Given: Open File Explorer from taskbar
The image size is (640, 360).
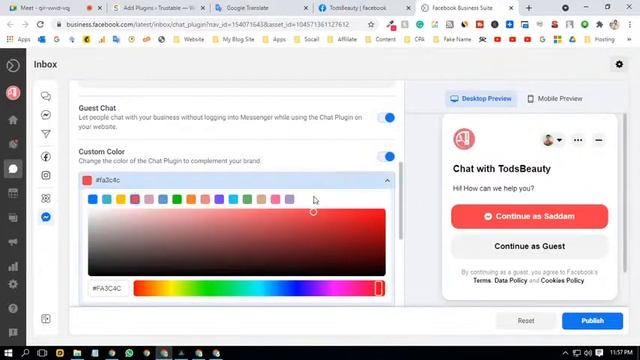Looking at the screenshot, I should click(77, 353).
